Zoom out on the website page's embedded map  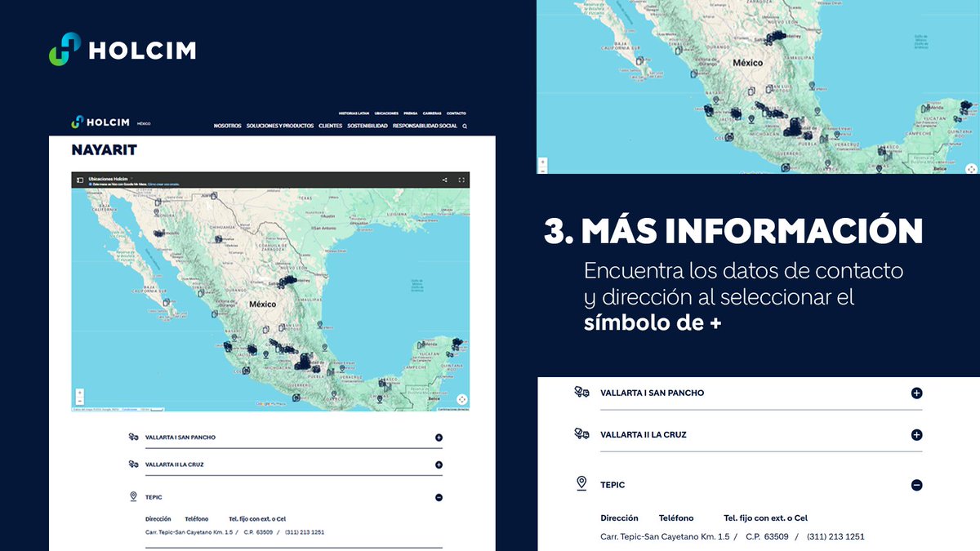coord(79,401)
